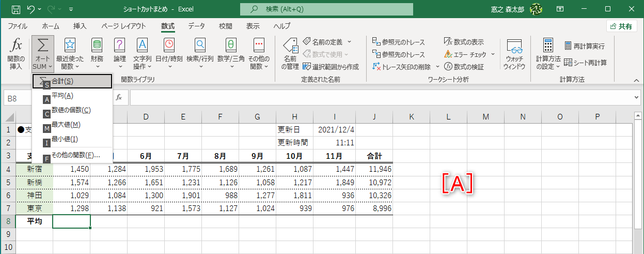Click the オートSUM sigma icon
The height and width of the screenshot is (254, 644).
coord(43,45)
